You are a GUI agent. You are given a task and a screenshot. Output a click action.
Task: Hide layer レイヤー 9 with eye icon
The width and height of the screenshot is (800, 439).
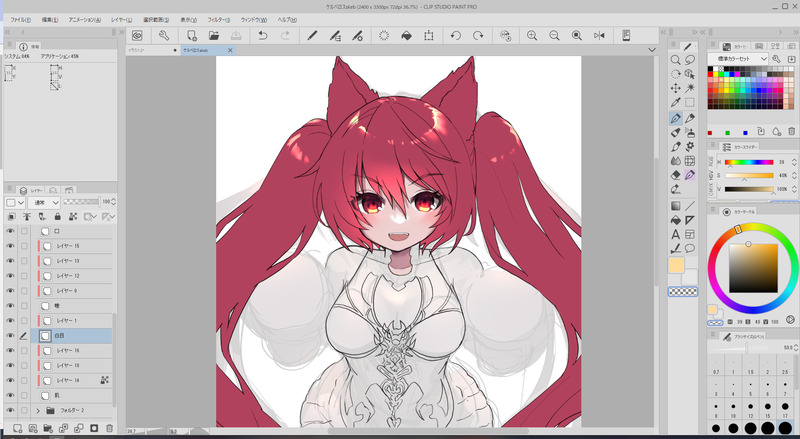click(x=10, y=291)
